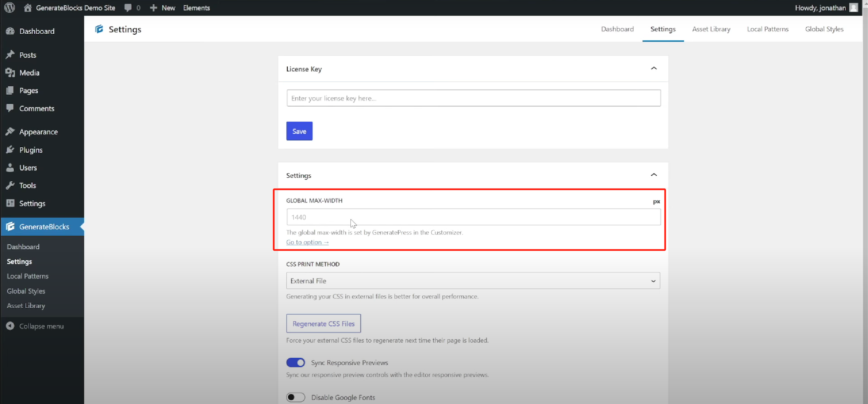Enable the Disable Google Fonts toggle
The width and height of the screenshot is (868, 404).
(x=295, y=397)
